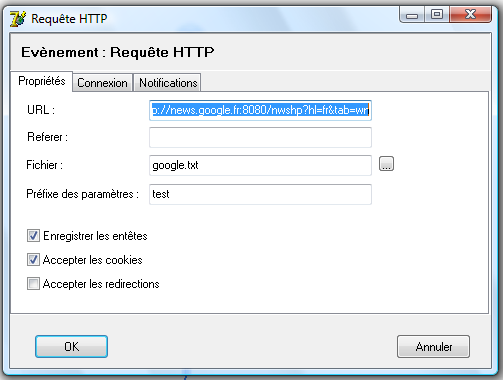This screenshot has height=380, width=503.
Task: Click the 'URL :' label
Action: [41, 110]
